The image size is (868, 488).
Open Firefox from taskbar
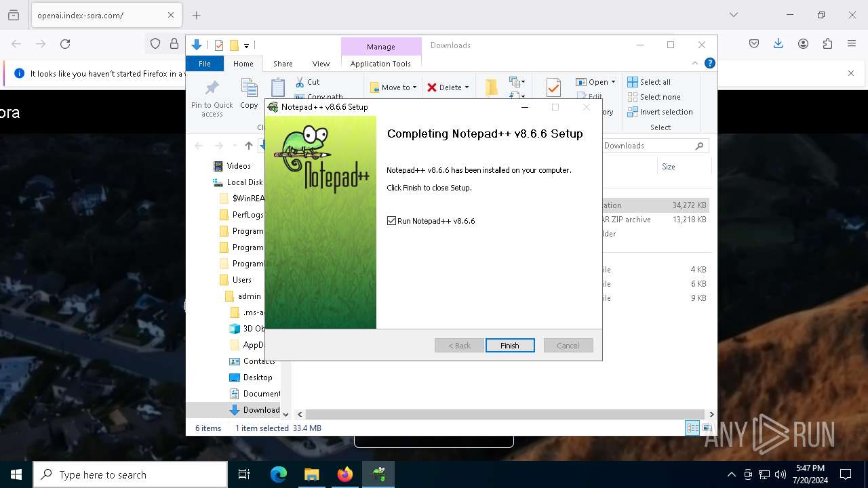[x=345, y=474]
